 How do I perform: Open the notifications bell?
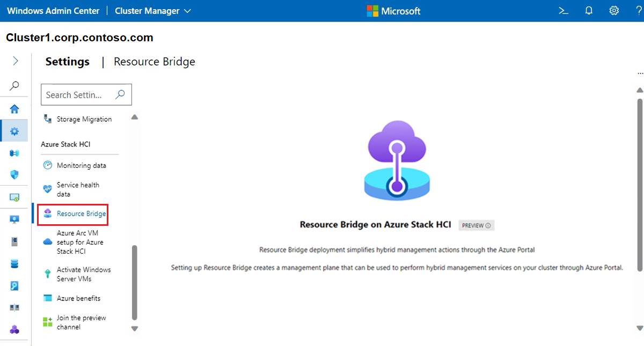coord(589,11)
